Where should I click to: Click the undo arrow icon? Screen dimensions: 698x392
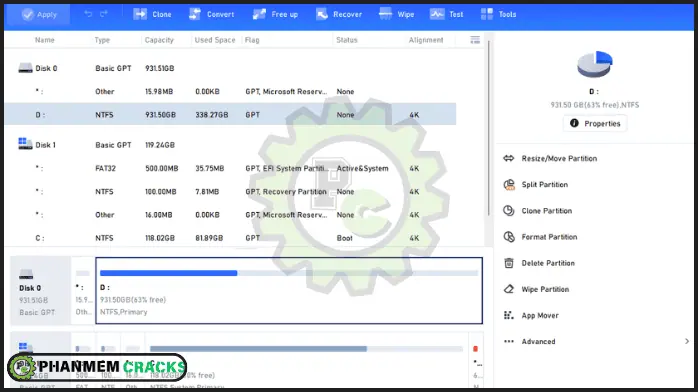[88, 14]
